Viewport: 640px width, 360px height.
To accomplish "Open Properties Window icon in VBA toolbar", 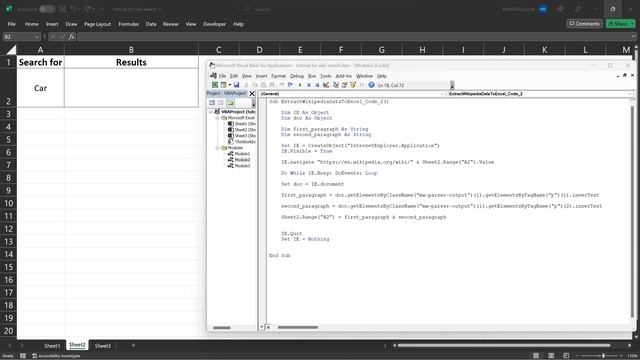I will [x=344, y=85].
